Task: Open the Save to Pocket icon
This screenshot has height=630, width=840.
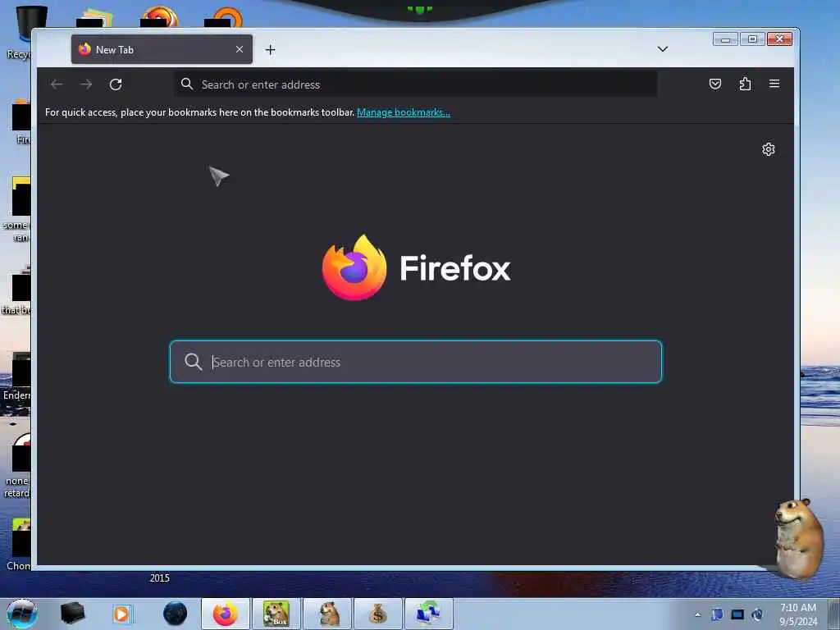Action: [714, 84]
